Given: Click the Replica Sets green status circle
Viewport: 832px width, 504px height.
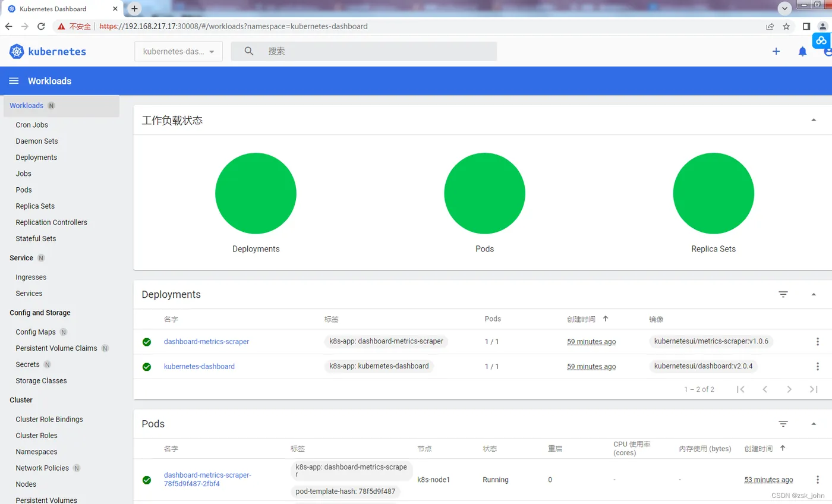Looking at the screenshot, I should (x=713, y=193).
